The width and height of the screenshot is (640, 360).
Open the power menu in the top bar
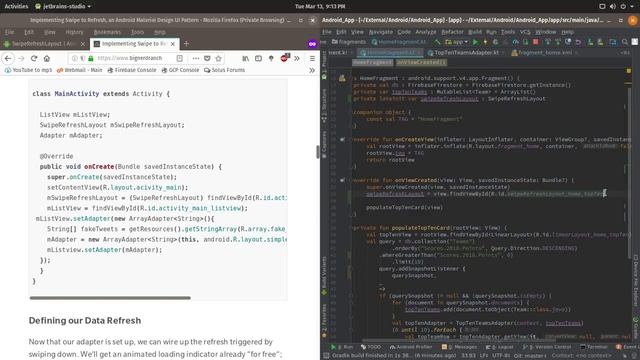(623, 7)
